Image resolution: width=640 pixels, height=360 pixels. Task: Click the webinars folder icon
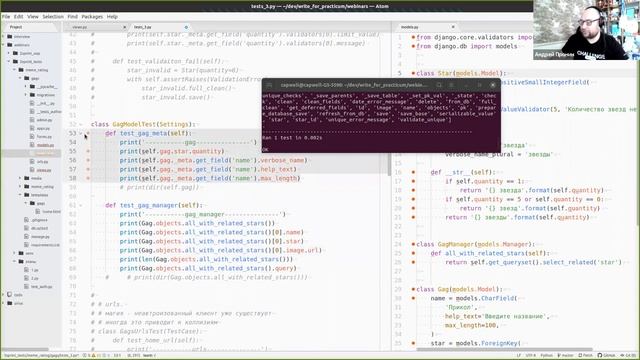[10, 45]
